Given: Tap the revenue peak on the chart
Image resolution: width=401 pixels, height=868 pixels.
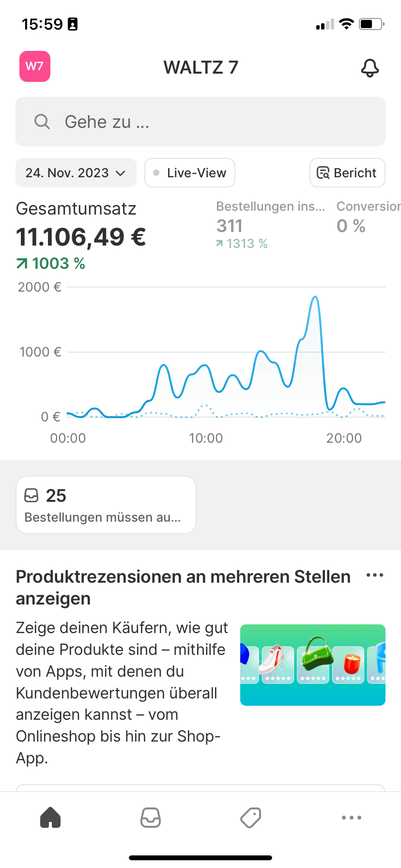Looking at the screenshot, I should 316,297.
